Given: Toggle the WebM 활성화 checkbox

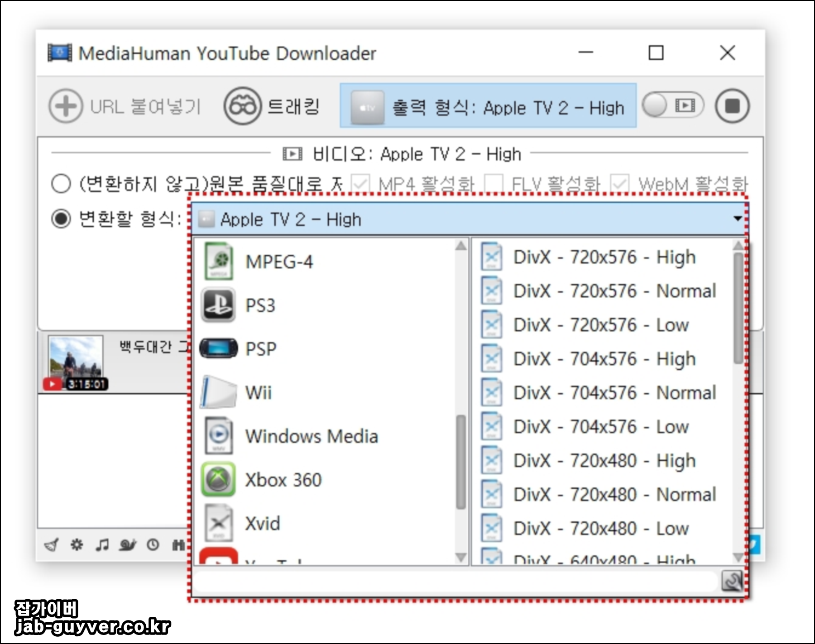Looking at the screenshot, I should (x=619, y=184).
